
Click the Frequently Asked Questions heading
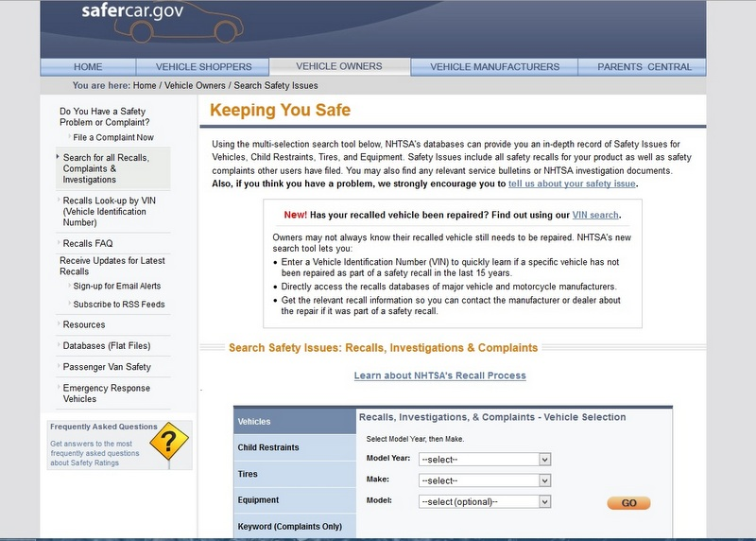point(104,427)
